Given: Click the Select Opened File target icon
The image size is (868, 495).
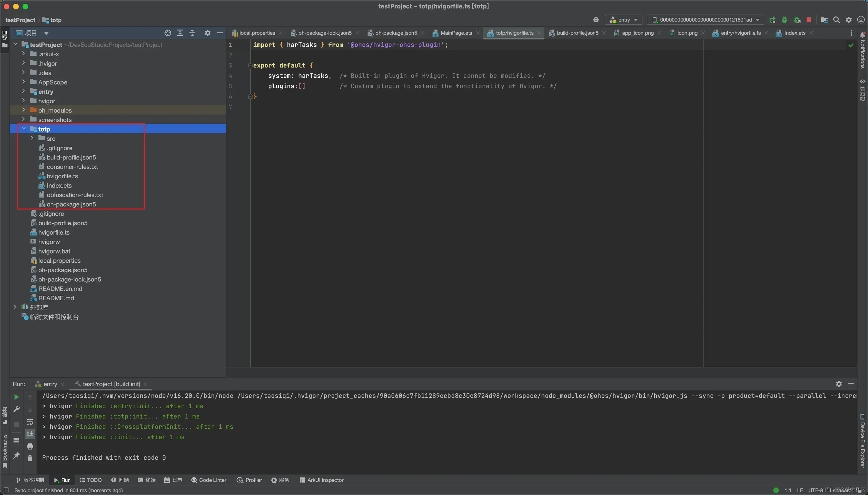Looking at the screenshot, I should click(168, 33).
